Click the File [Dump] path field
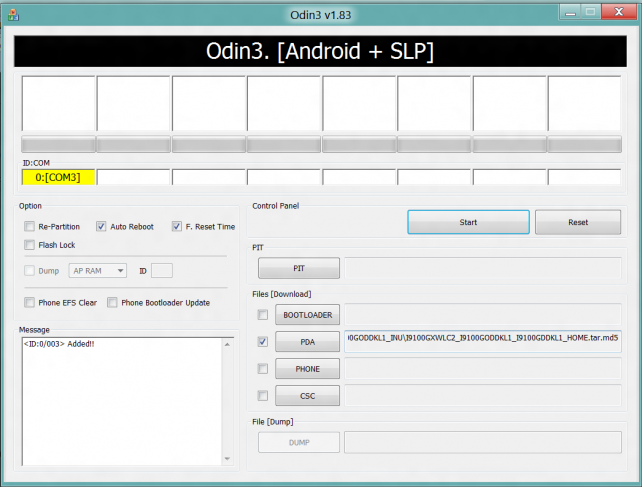The image size is (642, 487). point(483,442)
